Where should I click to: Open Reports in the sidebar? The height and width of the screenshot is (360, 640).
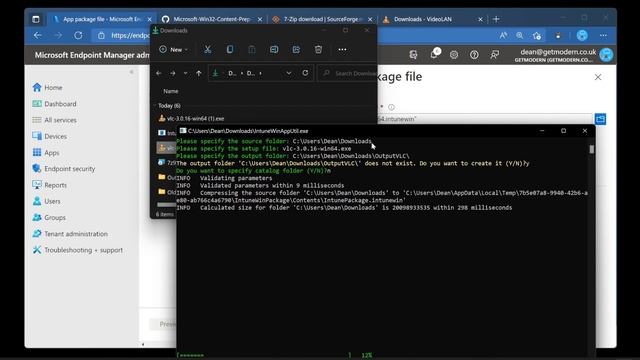pos(49,185)
